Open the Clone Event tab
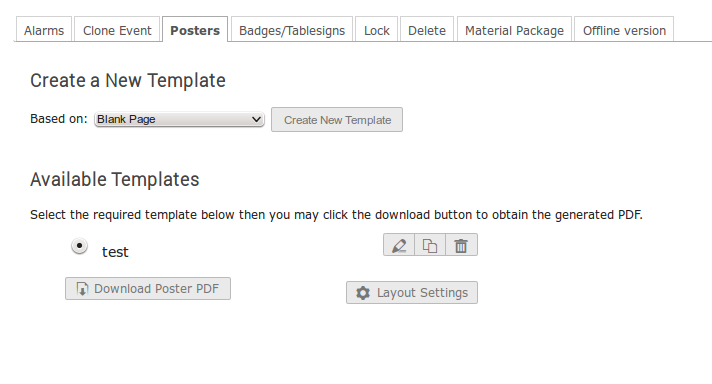Viewport: 712px width, 384px height. (x=117, y=30)
